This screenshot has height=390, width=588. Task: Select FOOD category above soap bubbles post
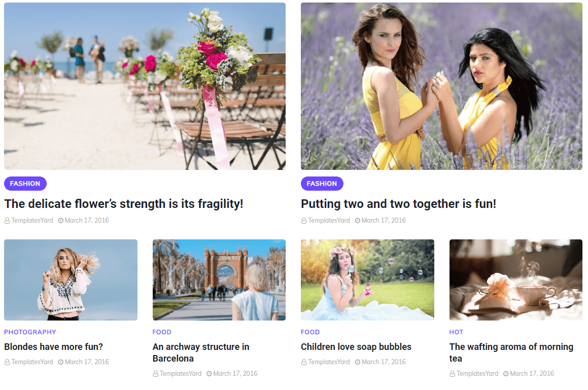tap(310, 332)
